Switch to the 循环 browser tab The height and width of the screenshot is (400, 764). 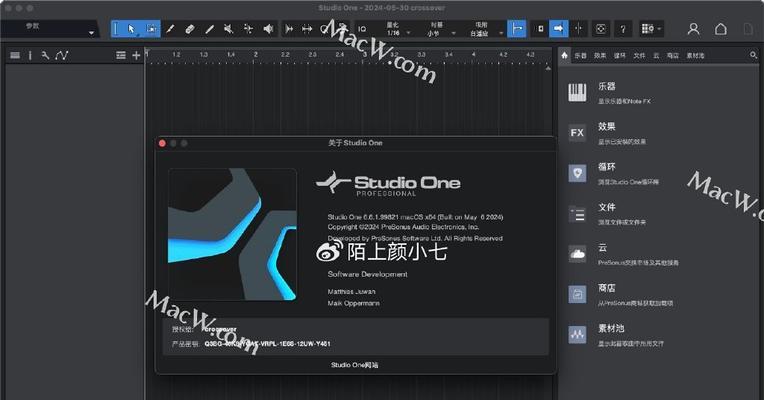620,56
